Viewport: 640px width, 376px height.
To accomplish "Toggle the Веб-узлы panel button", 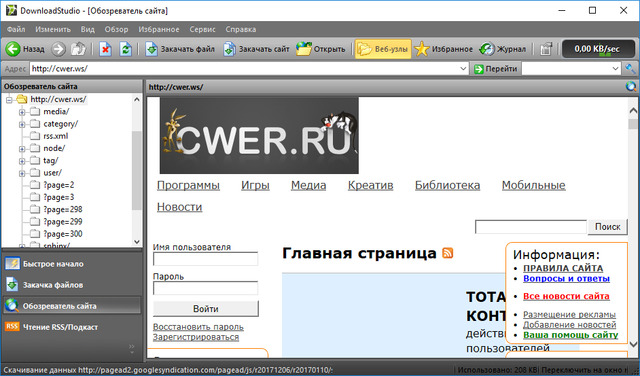I will point(382,49).
